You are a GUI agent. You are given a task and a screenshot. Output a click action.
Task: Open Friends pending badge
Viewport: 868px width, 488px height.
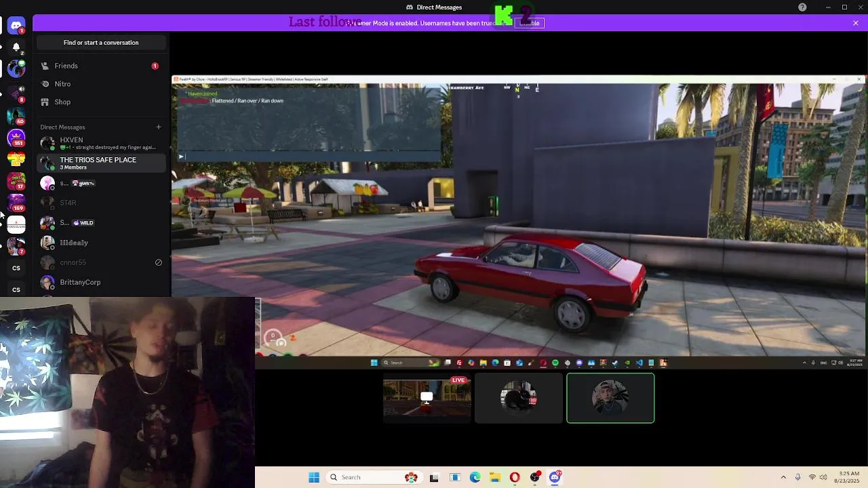155,66
